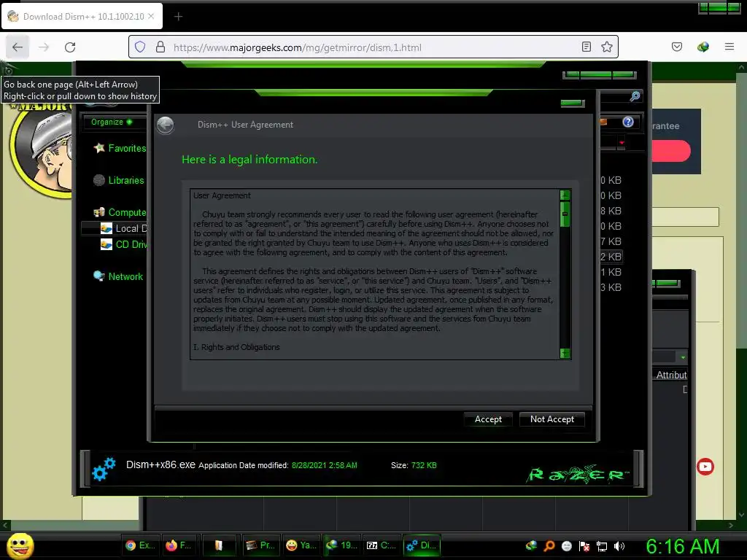747x560 pixels.
Task: Click the 7 KB size cell
Action: (611, 241)
